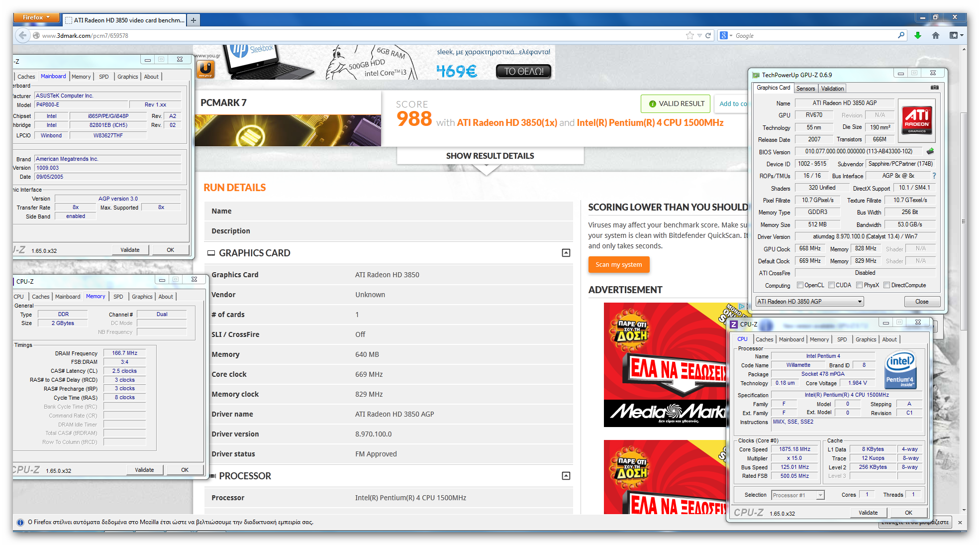Viewport: 980px width, 545px height.
Task: Open Mainboard tab in bottom-right CPU-Z
Action: [x=791, y=339]
